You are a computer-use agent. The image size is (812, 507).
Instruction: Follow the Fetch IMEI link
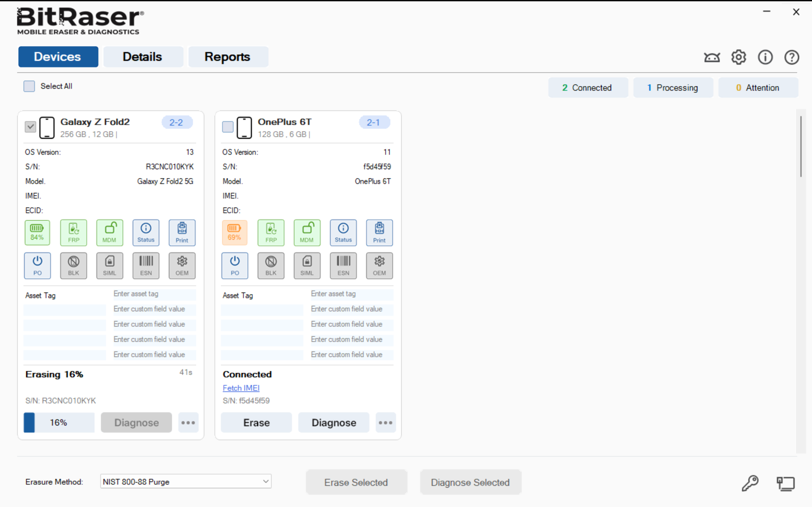(241, 388)
